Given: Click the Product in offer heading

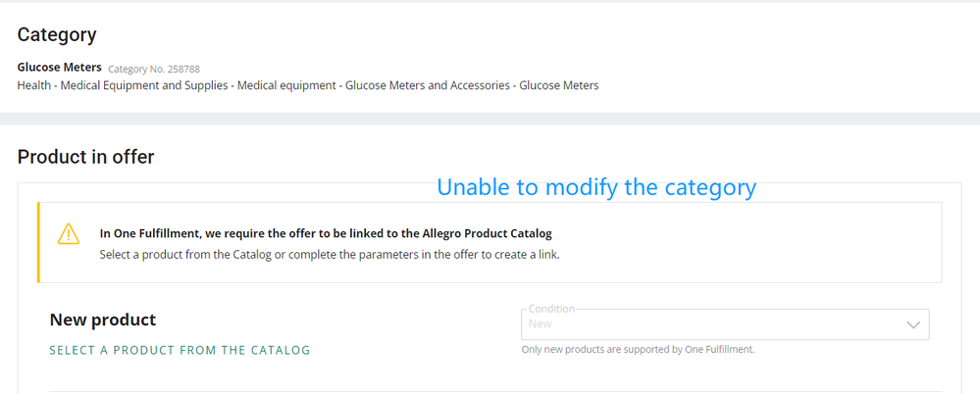Looking at the screenshot, I should tap(85, 157).
